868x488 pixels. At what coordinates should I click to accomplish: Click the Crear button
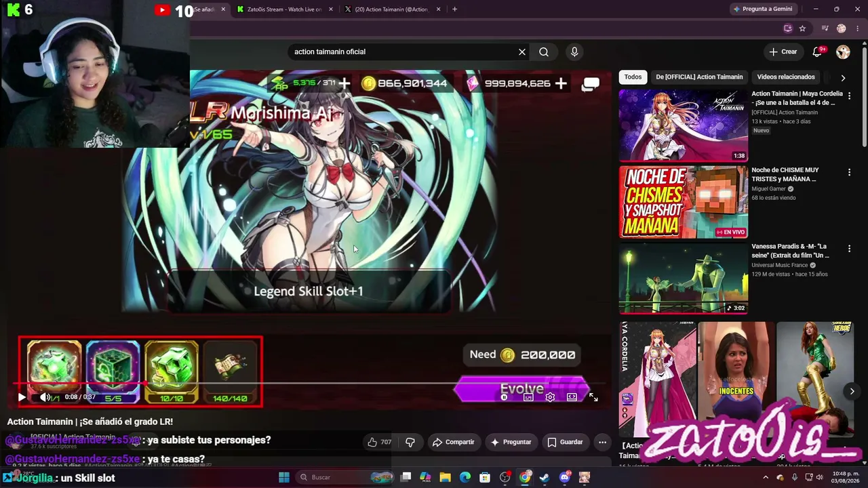click(783, 52)
